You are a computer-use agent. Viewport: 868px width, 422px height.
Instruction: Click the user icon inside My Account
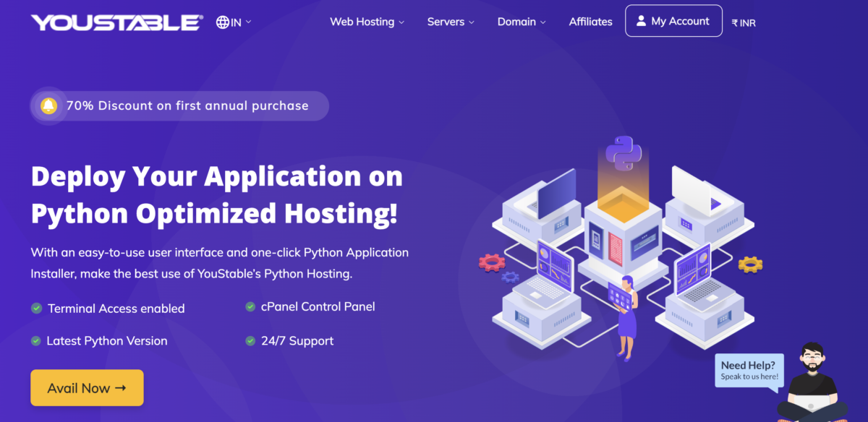point(641,20)
